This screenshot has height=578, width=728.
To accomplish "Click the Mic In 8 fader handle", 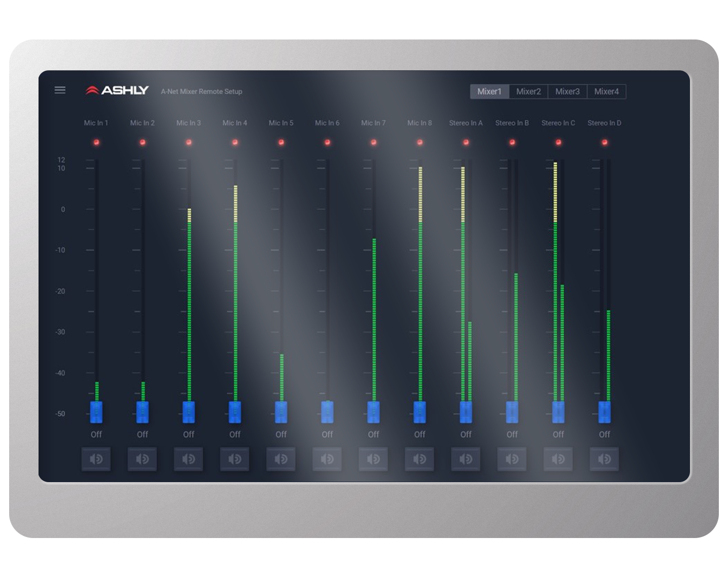I will coord(420,412).
